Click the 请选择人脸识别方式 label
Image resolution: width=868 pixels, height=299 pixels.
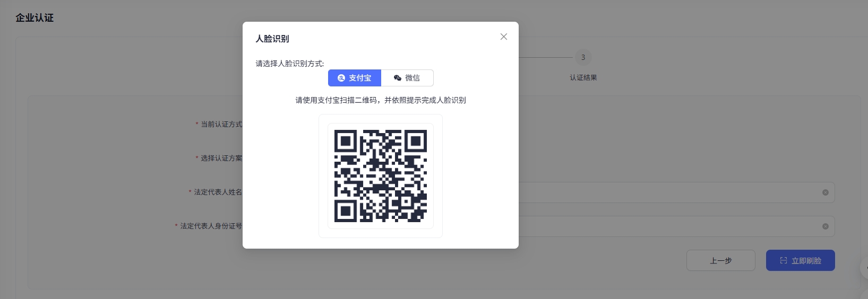click(290, 64)
